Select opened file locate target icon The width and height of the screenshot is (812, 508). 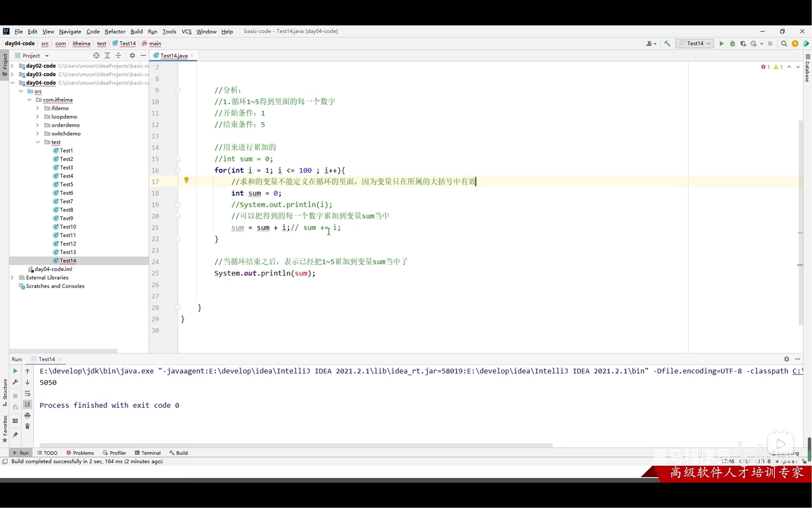point(96,56)
